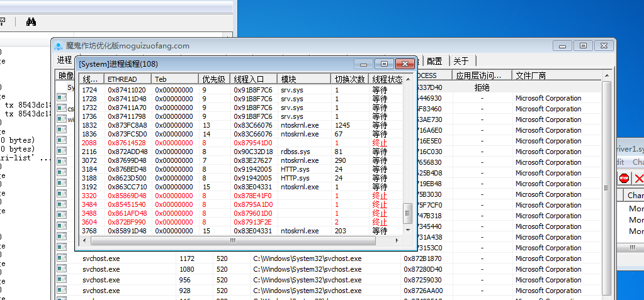Sort threads by the 优先级 column header
Screen dimensions: 644x300
tap(215, 79)
